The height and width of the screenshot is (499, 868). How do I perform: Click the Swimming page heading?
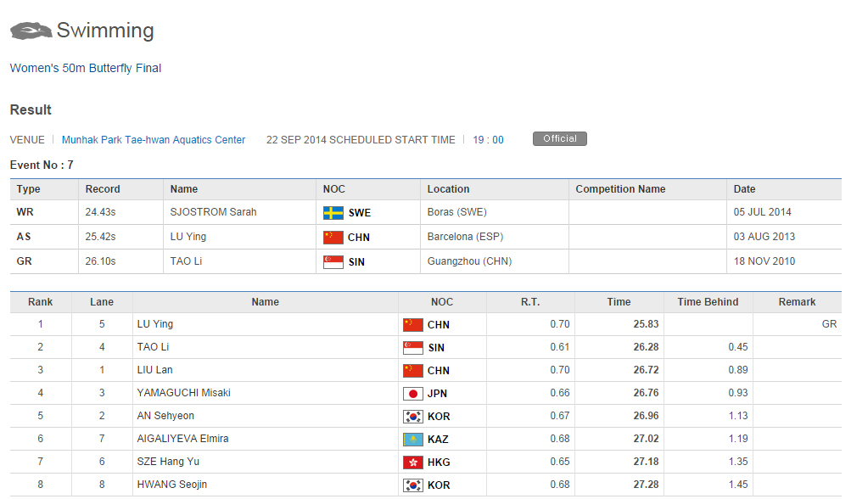point(105,31)
